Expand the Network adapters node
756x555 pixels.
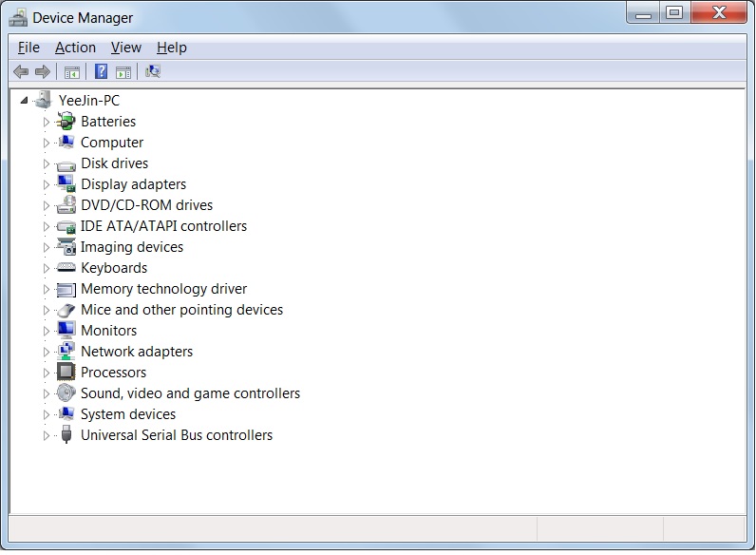coord(47,352)
